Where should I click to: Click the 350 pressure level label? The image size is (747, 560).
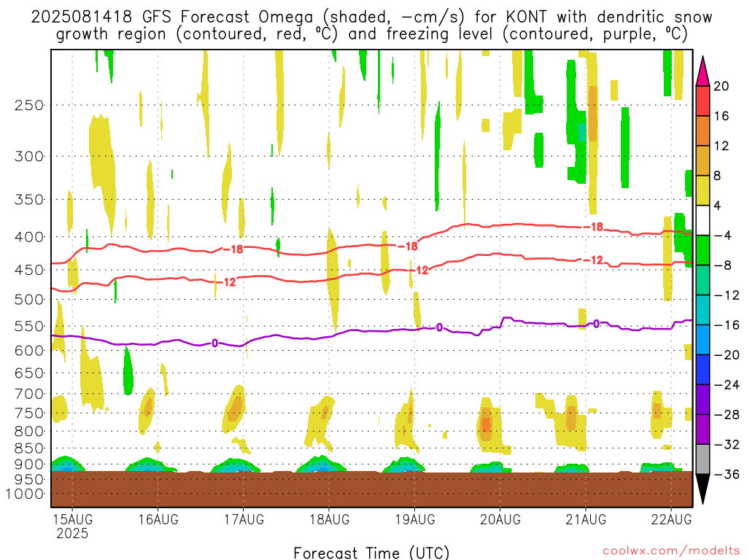(x=29, y=200)
